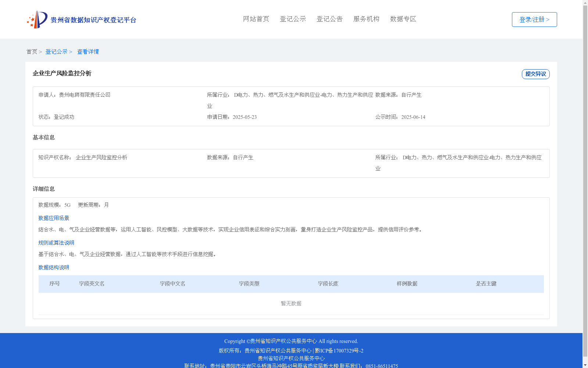Viewport: 588px width, 368px height.
Task: Click the 暂无数据 empty table area
Action: [x=290, y=303]
